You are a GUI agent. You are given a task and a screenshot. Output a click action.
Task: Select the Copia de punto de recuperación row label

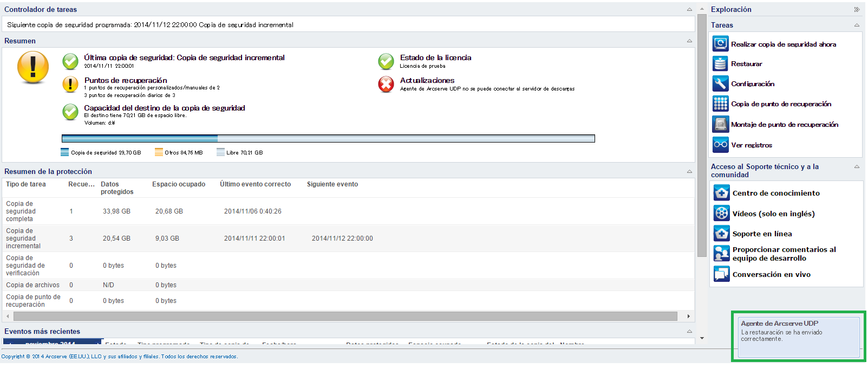(33, 301)
